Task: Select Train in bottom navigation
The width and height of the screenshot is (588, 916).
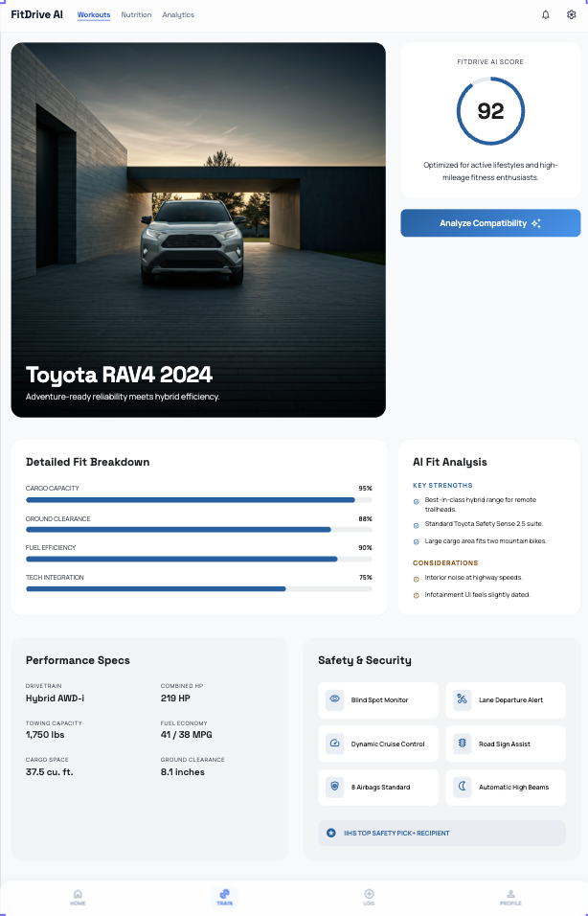Action: [x=224, y=897]
